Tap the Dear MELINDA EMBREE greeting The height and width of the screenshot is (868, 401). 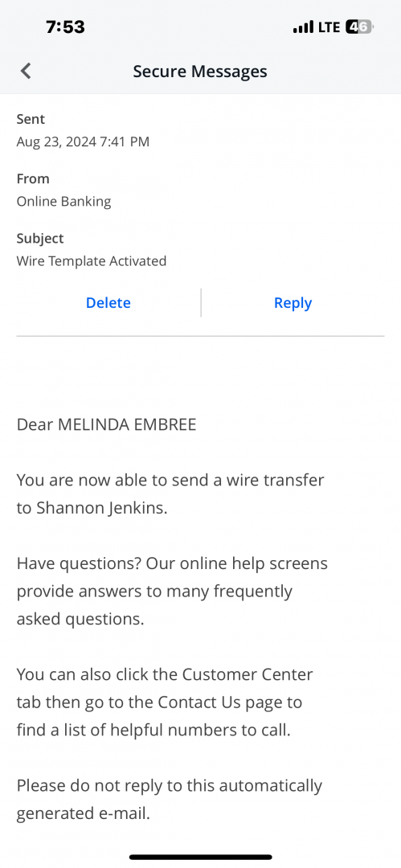106,424
